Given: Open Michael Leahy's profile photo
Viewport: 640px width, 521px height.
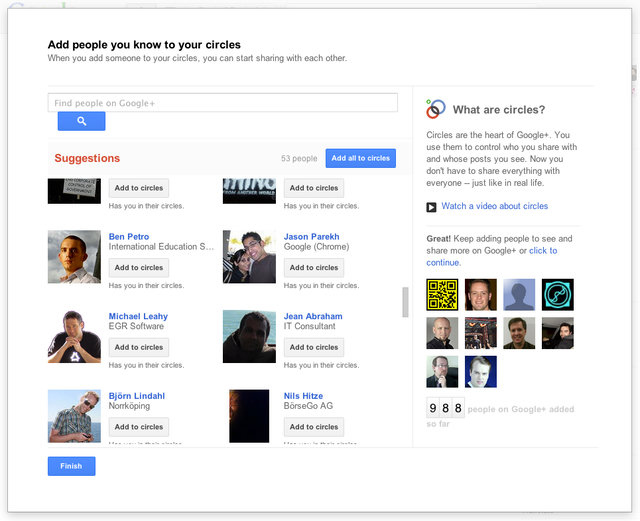Looking at the screenshot, I should [x=74, y=336].
